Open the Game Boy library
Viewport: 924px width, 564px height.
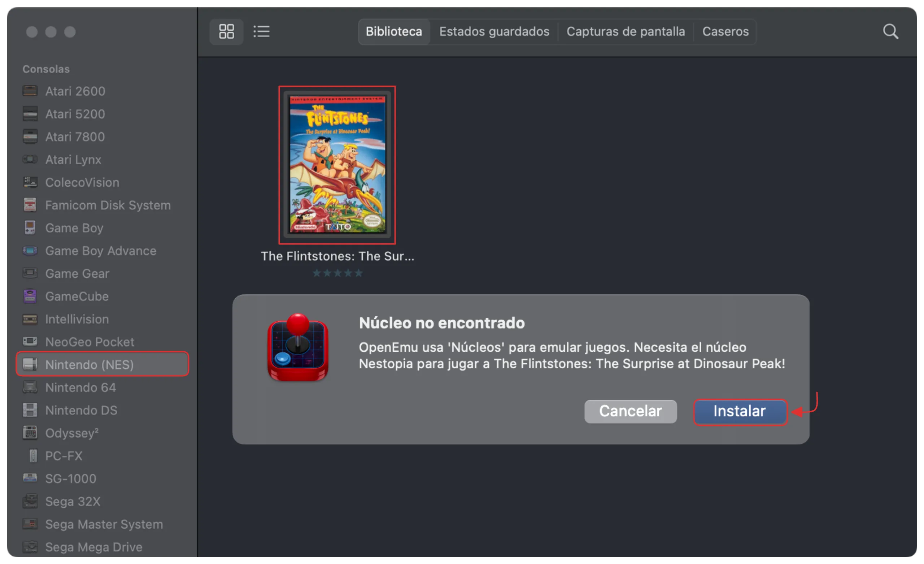coord(74,228)
